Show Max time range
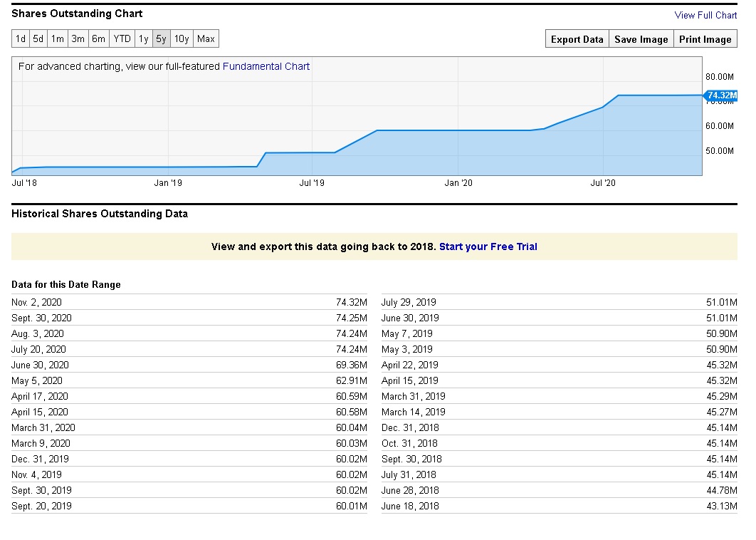The width and height of the screenshot is (756, 540). coord(206,39)
